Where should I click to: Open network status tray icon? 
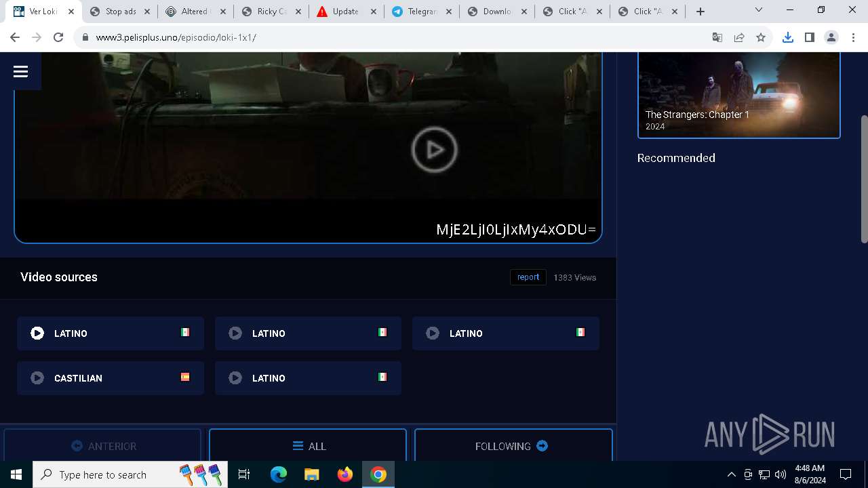click(764, 474)
